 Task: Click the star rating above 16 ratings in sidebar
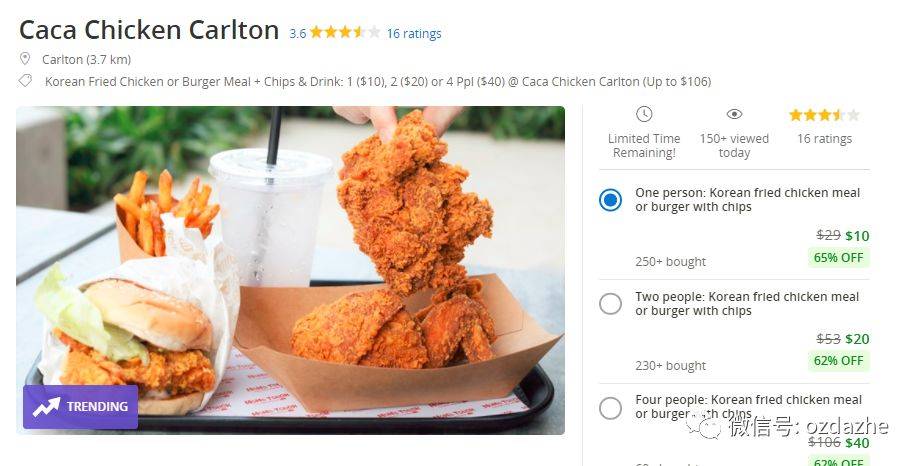(824, 115)
